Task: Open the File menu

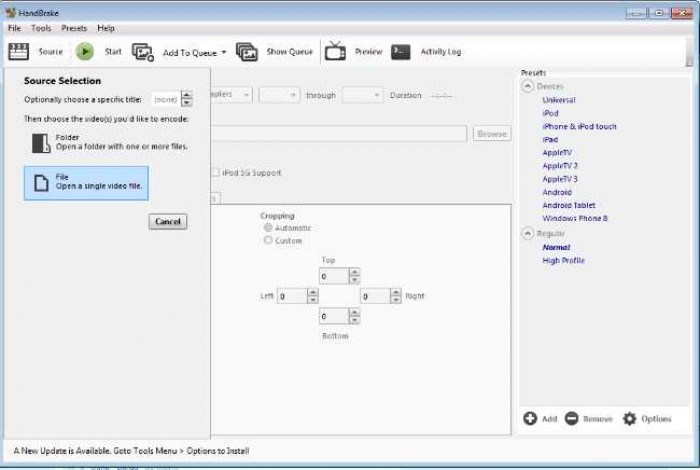Action: tap(14, 28)
